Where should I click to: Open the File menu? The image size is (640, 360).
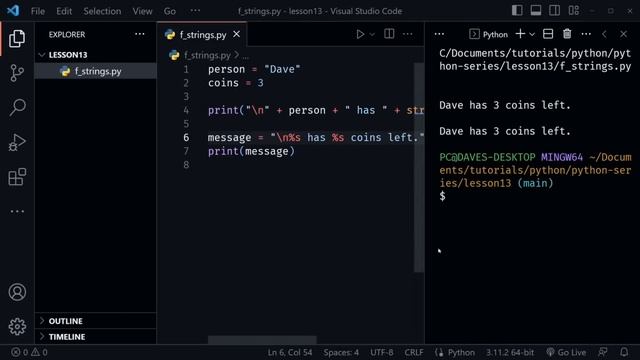[x=38, y=11]
